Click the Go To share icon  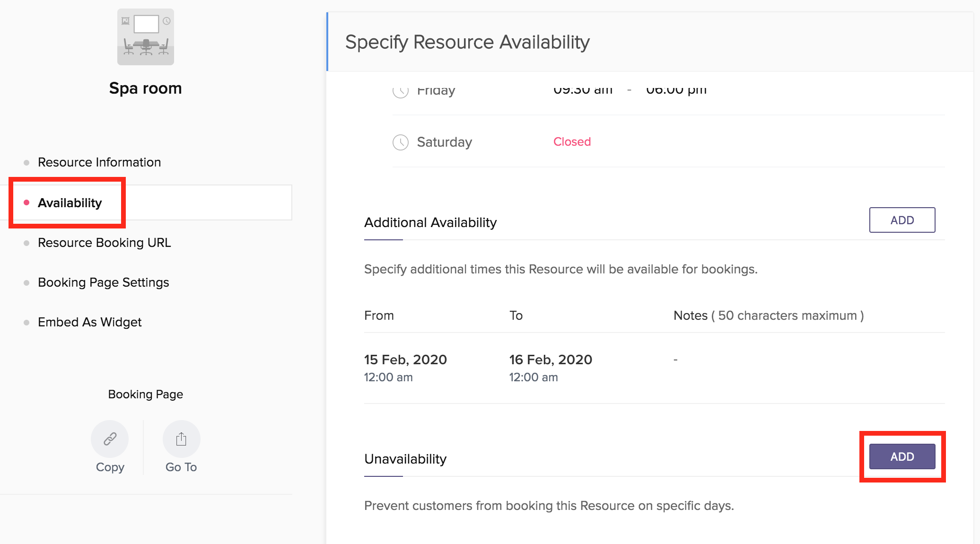click(181, 439)
